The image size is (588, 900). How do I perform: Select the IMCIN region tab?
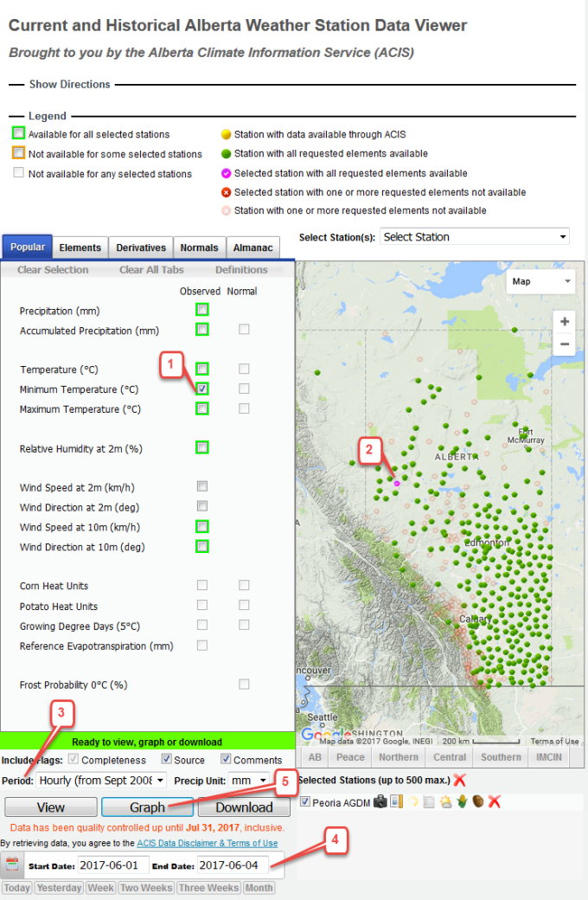549,757
